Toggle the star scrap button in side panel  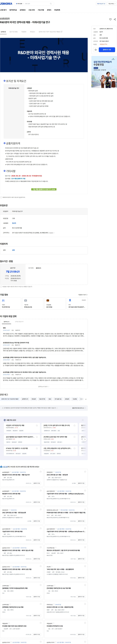(x=96, y=50)
